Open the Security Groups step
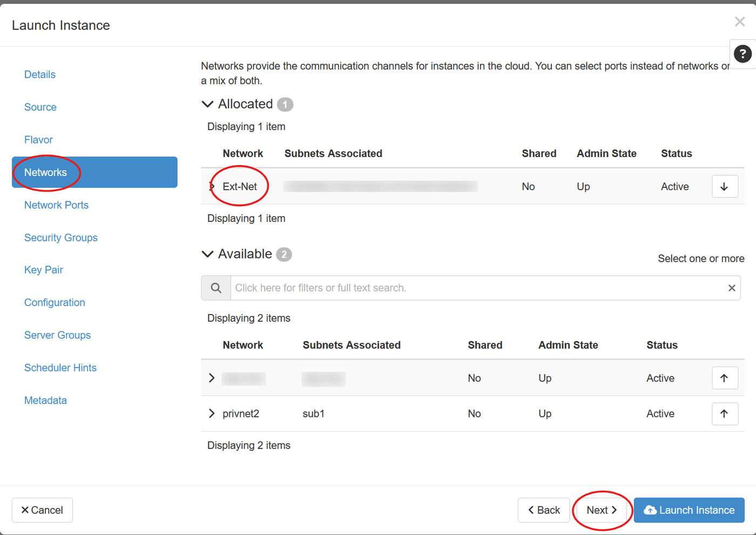756x535 pixels. click(x=61, y=238)
